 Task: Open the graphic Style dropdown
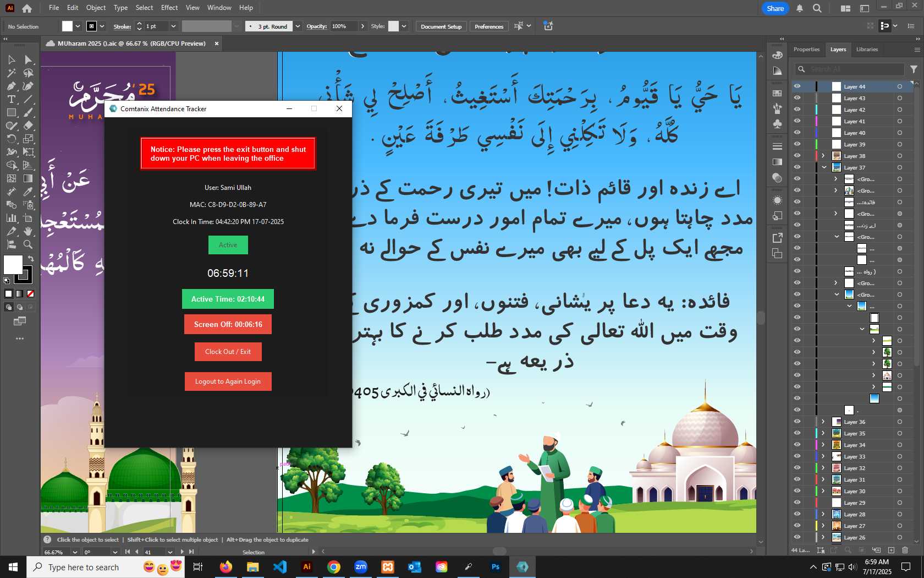[x=404, y=26]
